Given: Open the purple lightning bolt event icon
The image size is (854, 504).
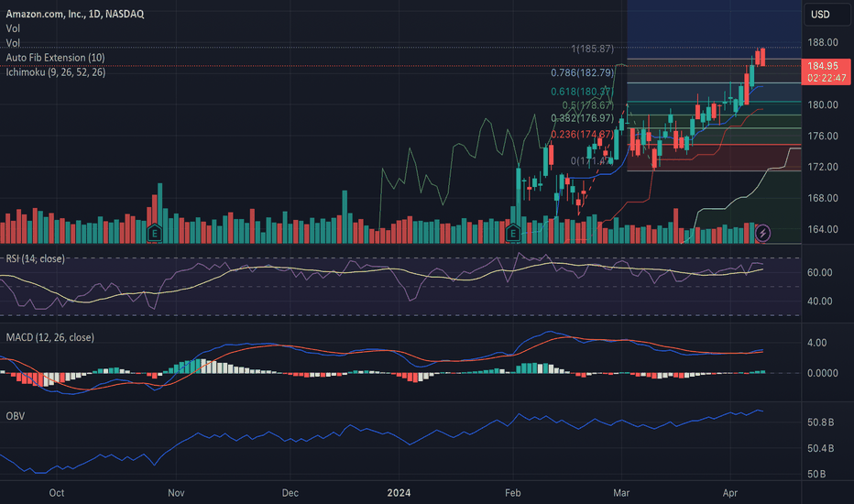Looking at the screenshot, I should click(x=762, y=233).
